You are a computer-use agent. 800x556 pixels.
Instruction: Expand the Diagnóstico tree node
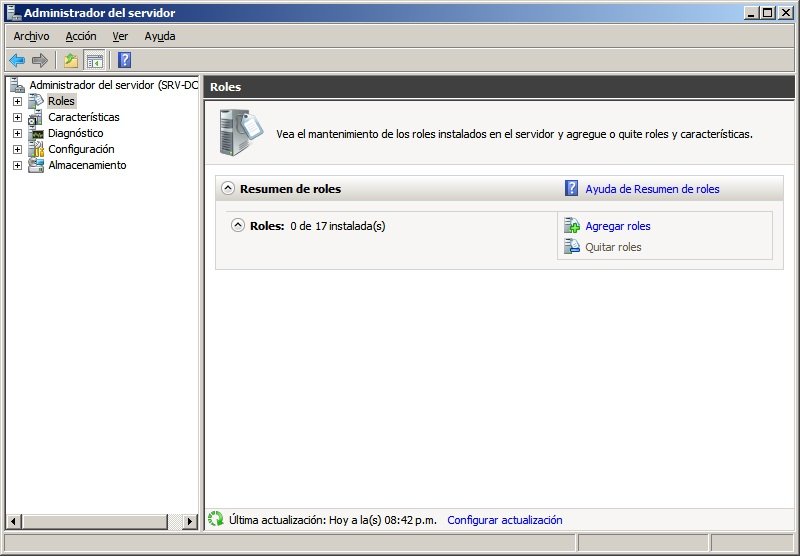[x=17, y=134]
